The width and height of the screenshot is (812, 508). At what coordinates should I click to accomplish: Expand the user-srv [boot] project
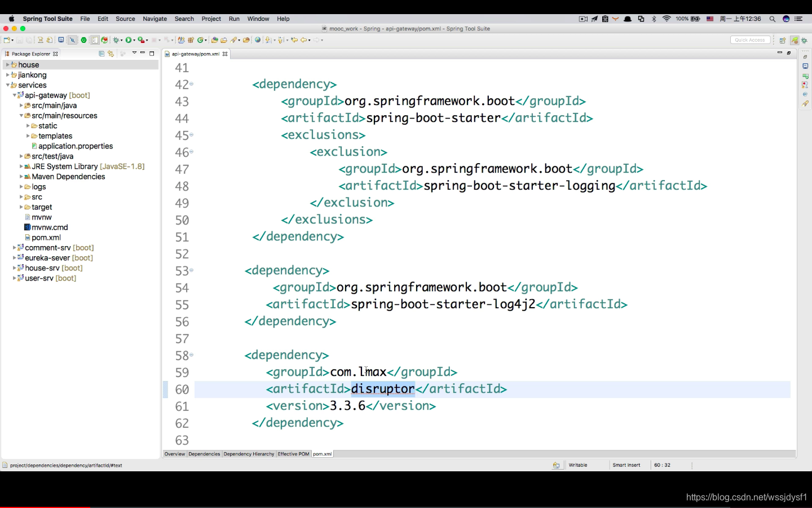click(15, 278)
